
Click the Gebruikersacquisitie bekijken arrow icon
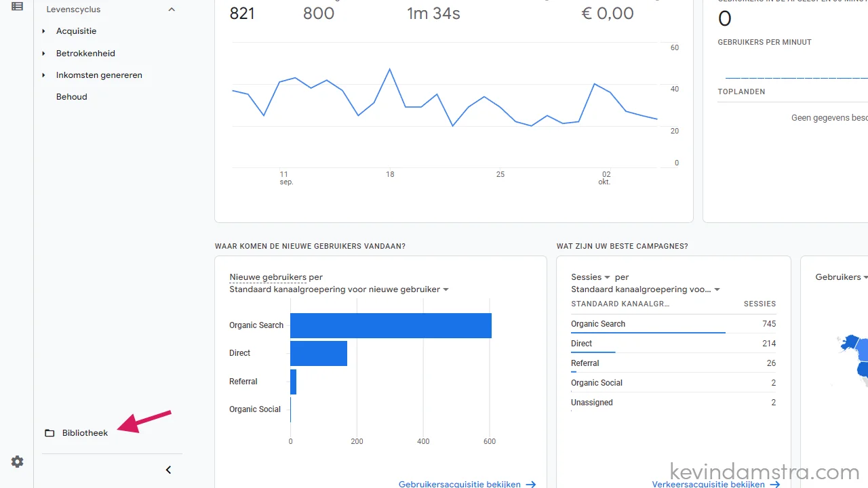click(x=531, y=484)
